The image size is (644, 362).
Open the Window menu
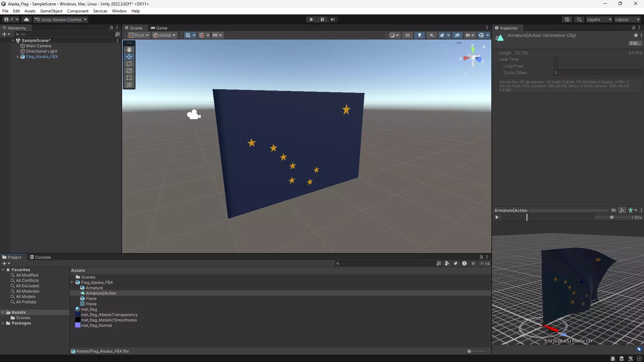(x=119, y=11)
